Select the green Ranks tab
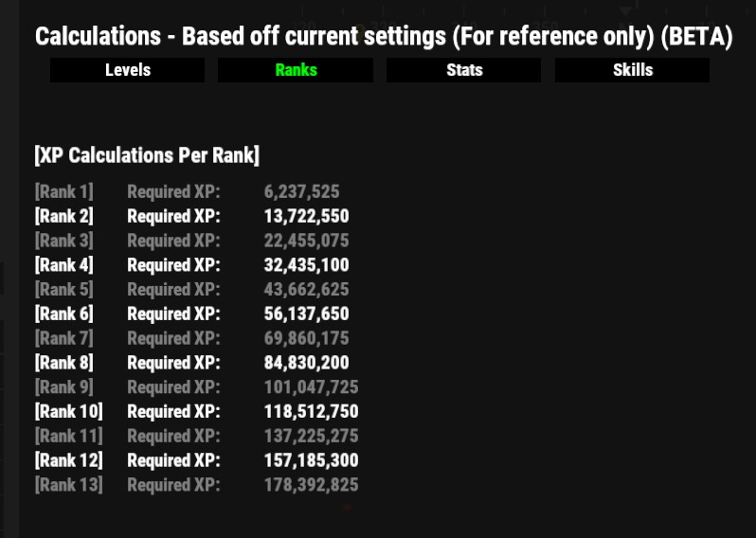The width and height of the screenshot is (756, 538). coord(296,70)
